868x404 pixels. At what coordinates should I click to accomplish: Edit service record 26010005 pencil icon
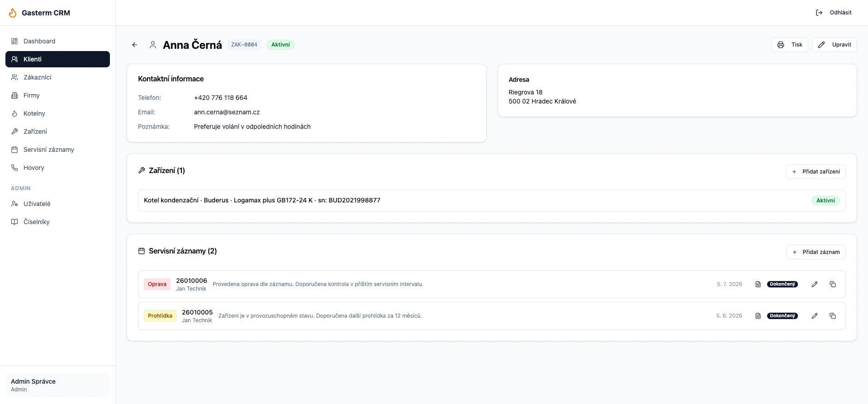[814, 316]
